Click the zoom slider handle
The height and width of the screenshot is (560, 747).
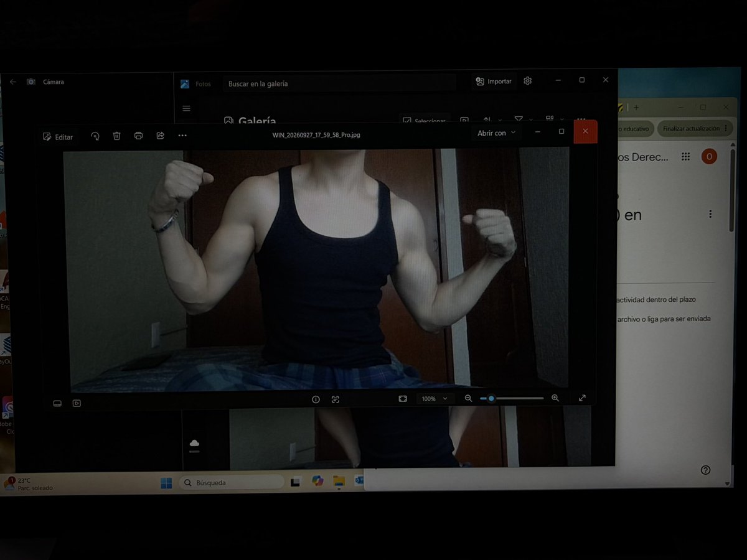[x=491, y=398]
